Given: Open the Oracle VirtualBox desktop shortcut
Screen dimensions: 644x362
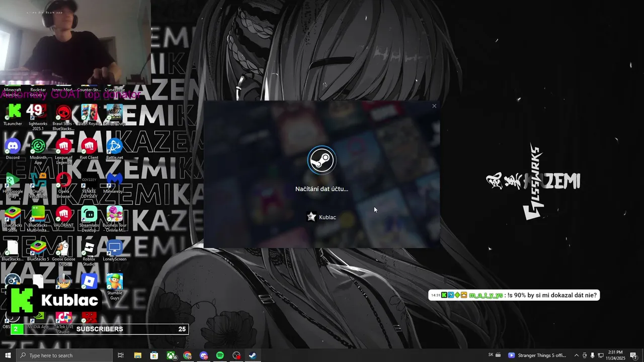Looking at the screenshot, I should pos(38,185).
